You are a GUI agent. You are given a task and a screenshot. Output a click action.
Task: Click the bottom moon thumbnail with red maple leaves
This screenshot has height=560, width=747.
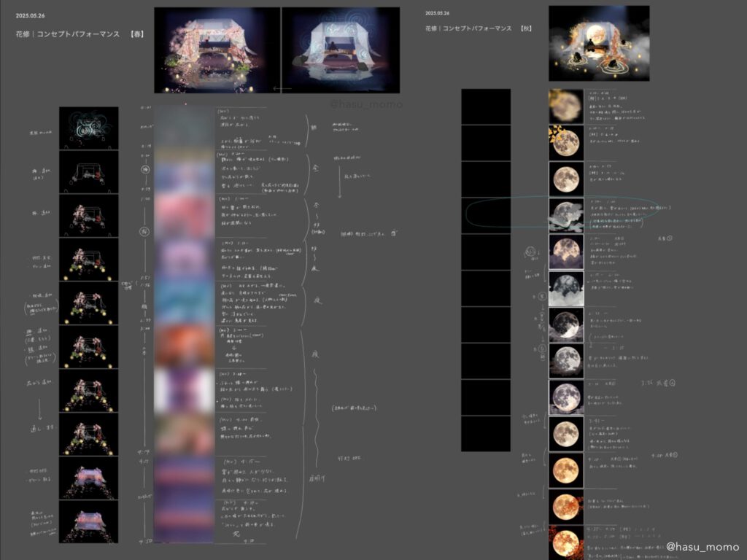click(x=565, y=541)
